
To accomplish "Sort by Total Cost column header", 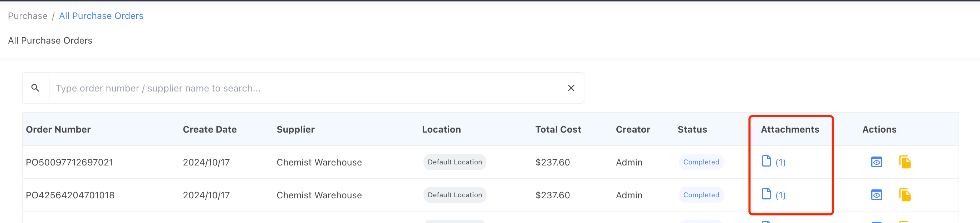I will point(558,129).
